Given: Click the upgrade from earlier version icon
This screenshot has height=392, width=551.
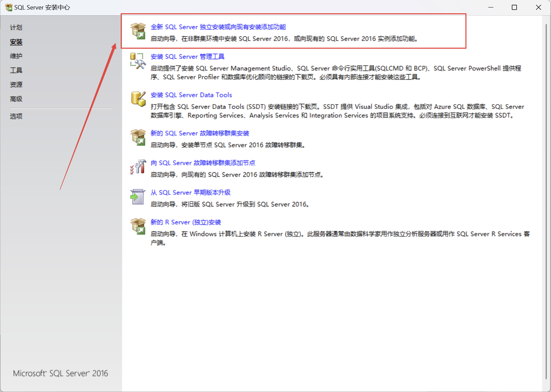Looking at the screenshot, I should (138, 197).
